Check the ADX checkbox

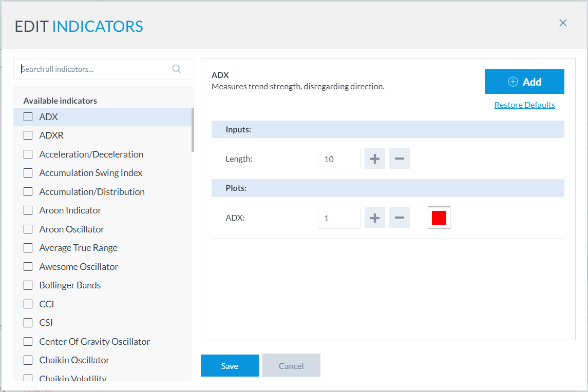click(x=28, y=117)
